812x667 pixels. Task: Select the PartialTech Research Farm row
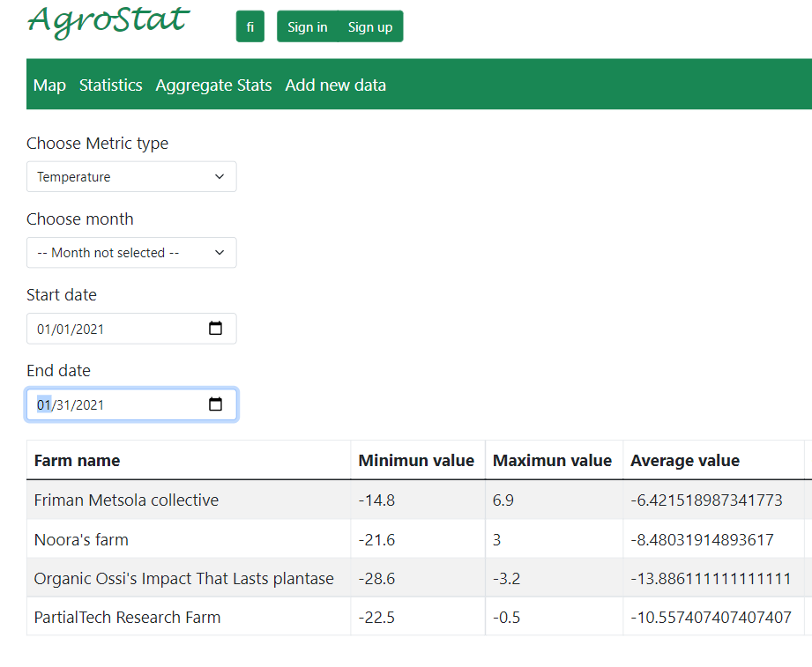coord(127,617)
